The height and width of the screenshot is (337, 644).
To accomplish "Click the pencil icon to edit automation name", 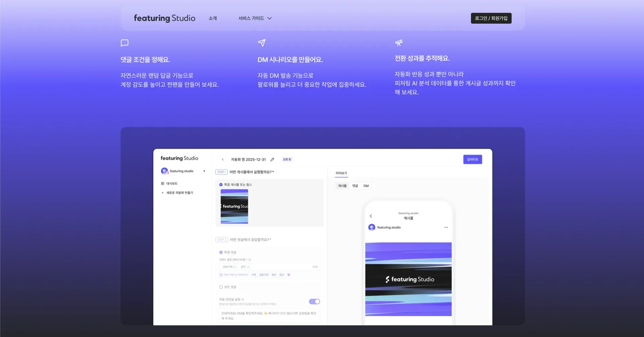I will coord(272,159).
